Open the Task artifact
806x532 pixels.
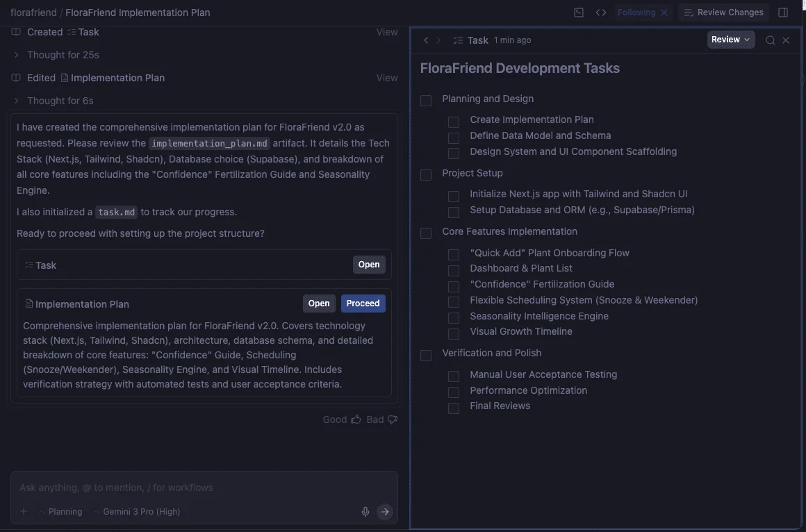[368, 264]
